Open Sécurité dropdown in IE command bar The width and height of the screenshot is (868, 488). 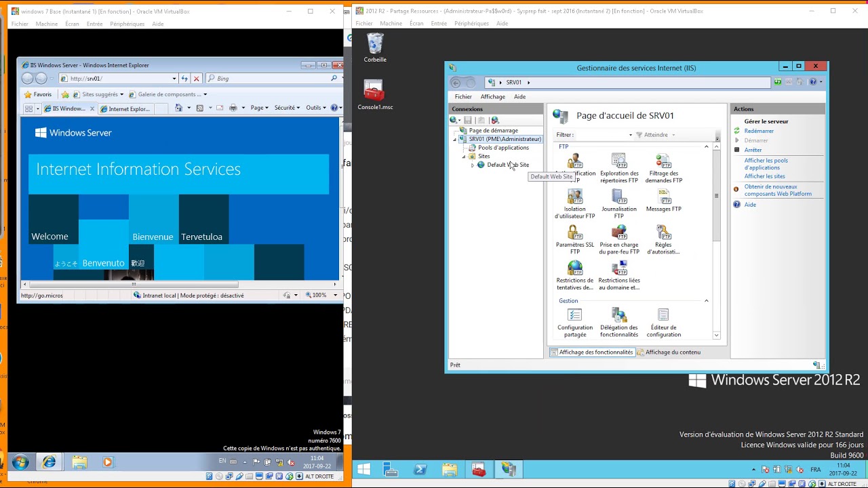pos(288,108)
